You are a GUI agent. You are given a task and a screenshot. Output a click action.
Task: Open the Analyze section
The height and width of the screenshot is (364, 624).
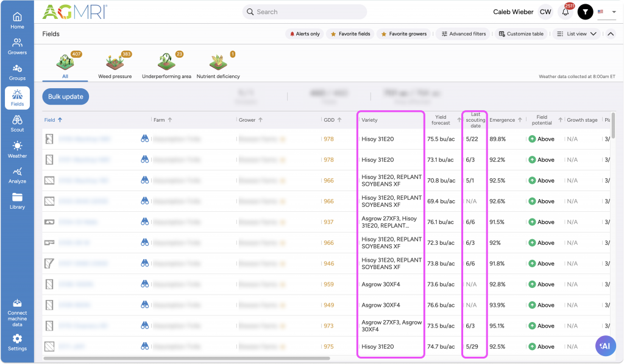(x=17, y=175)
